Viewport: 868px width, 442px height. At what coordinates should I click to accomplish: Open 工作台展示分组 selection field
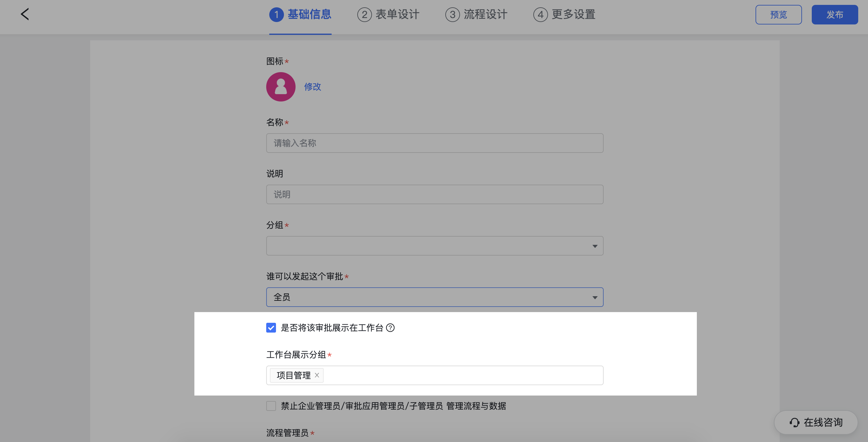pyautogui.click(x=462, y=375)
